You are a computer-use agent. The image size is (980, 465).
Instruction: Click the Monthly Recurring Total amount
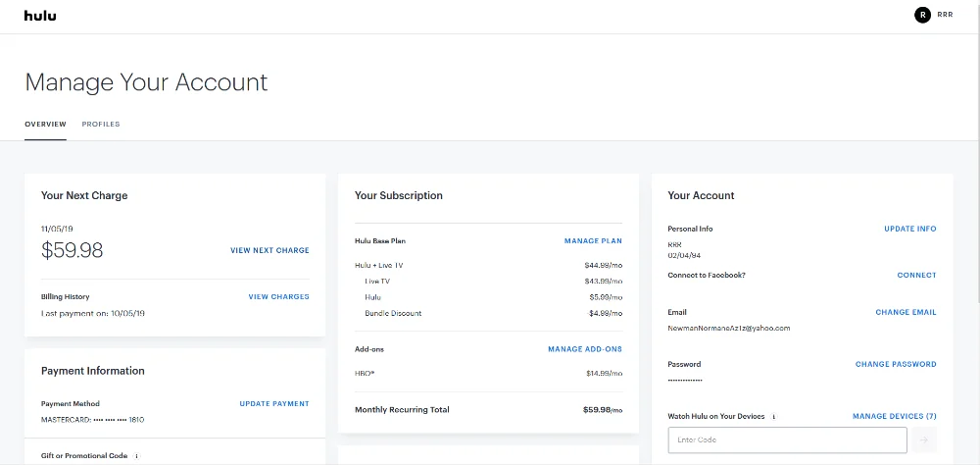(603, 410)
